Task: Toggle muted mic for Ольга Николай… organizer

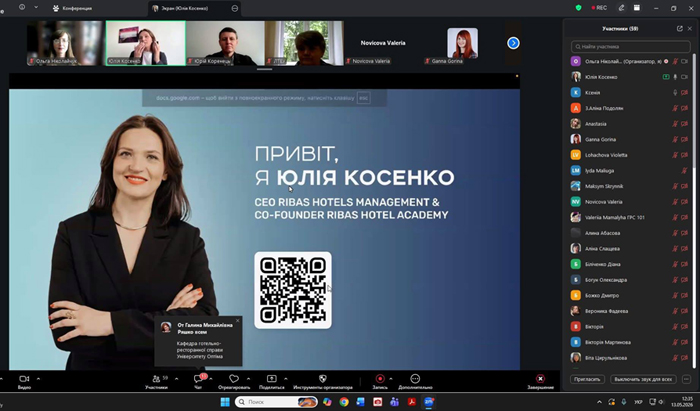Action: (675, 61)
